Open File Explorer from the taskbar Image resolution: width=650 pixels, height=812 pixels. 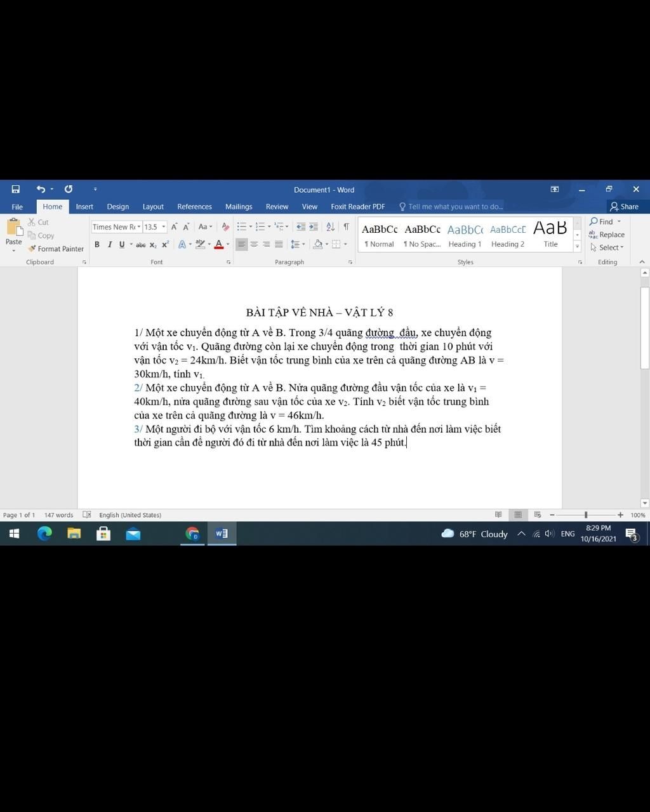click(x=74, y=534)
